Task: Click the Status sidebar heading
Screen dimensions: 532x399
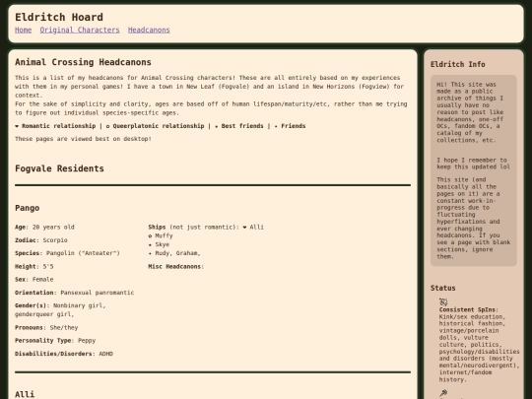Action: [442, 288]
